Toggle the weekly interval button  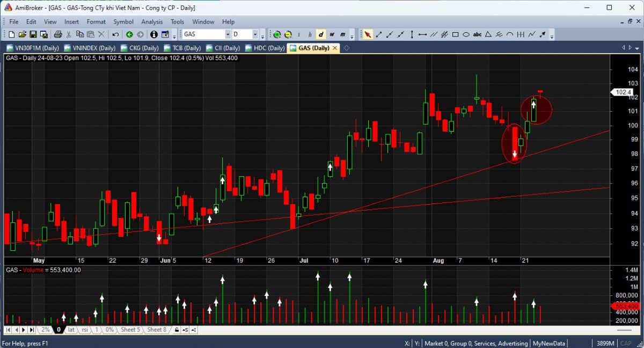click(x=332, y=34)
